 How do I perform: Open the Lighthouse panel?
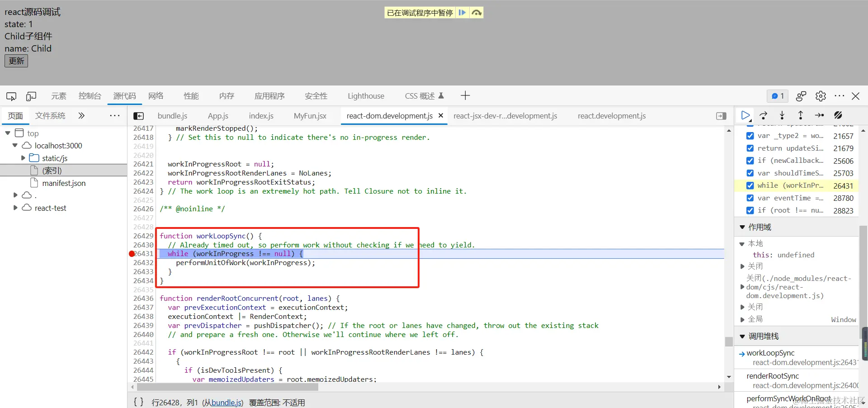[x=366, y=96]
